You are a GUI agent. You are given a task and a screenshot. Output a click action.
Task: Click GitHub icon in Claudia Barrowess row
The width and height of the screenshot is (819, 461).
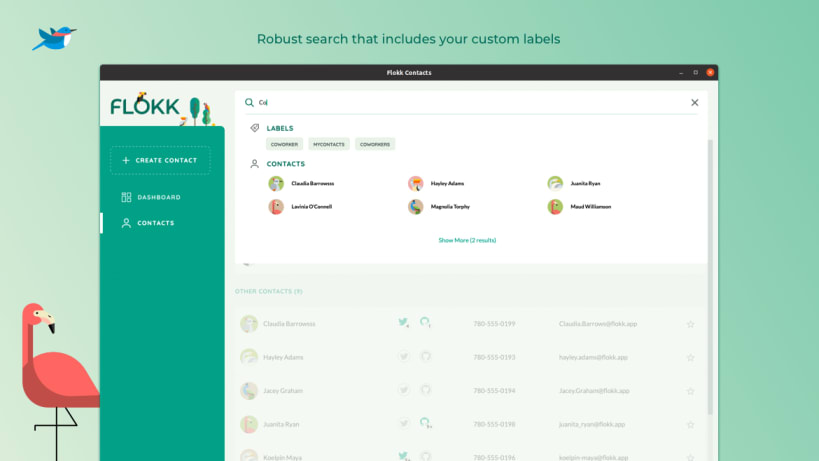426,322
